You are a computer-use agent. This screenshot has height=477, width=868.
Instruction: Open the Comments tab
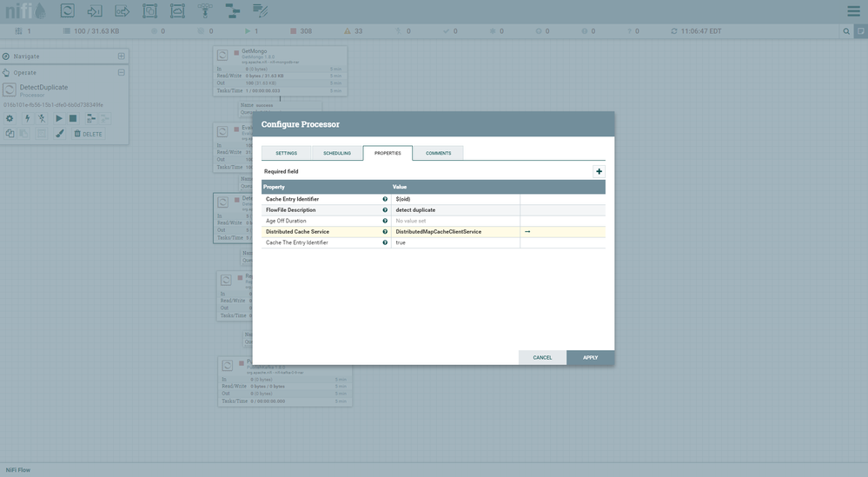(438, 153)
